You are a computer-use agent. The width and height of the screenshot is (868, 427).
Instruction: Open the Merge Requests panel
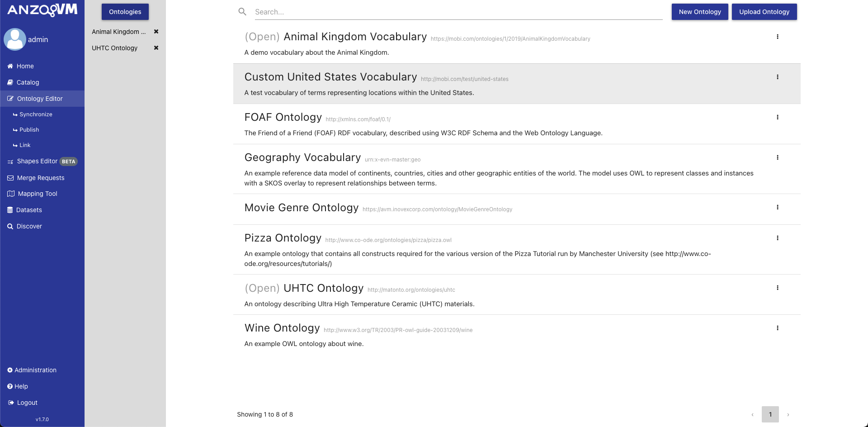point(41,177)
